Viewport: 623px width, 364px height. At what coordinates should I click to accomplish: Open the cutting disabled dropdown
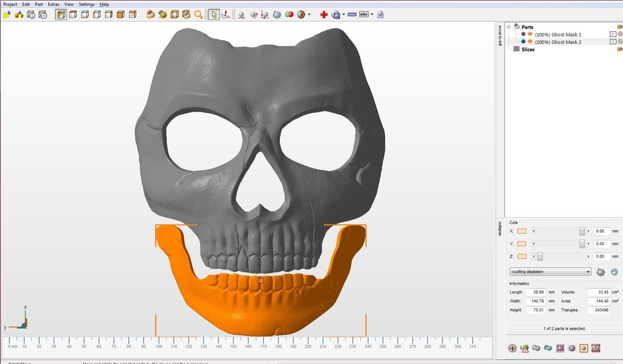point(550,272)
